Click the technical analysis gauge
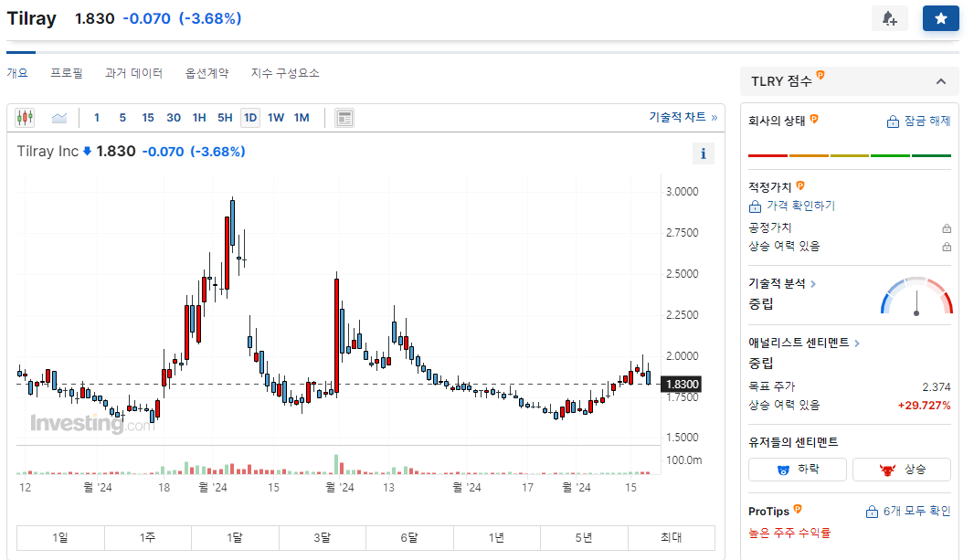Screen dimensions: 974x560 [916, 296]
